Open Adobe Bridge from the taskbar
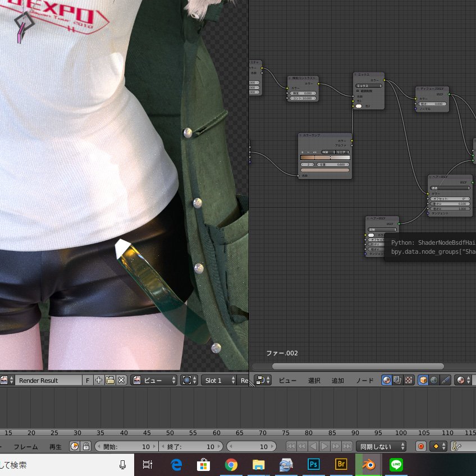 pos(341,464)
